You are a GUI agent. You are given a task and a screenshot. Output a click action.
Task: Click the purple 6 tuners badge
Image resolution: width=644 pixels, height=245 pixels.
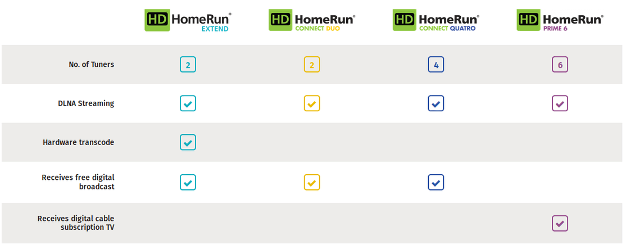[x=560, y=65]
